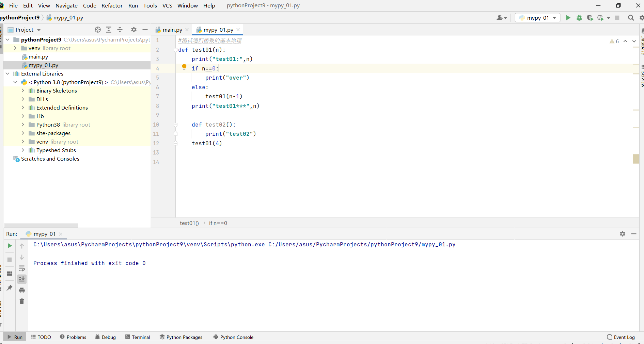Expand the DLLs folder
644x344 pixels.
(x=23, y=99)
